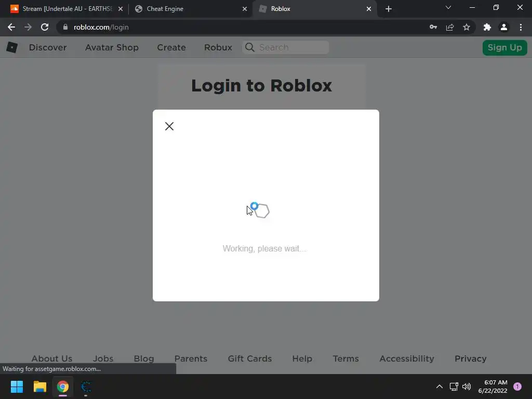Open Discover in Roblox nav
This screenshot has height=399, width=532.
tap(47, 47)
